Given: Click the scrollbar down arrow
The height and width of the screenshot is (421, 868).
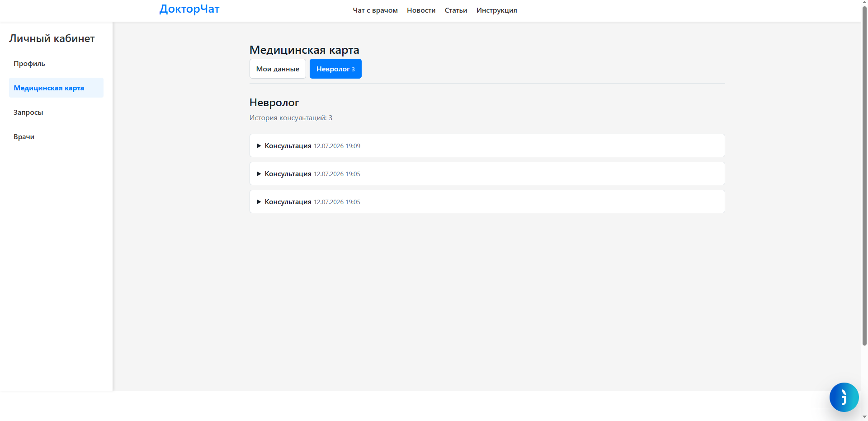Looking at the screenshot, I should (864, 417).
